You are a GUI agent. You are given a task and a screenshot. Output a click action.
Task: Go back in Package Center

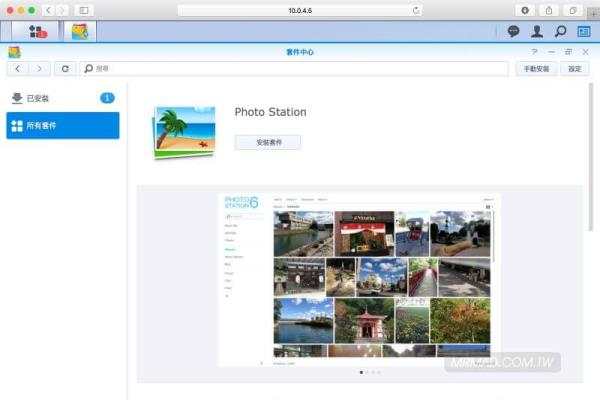coord(18,69)
